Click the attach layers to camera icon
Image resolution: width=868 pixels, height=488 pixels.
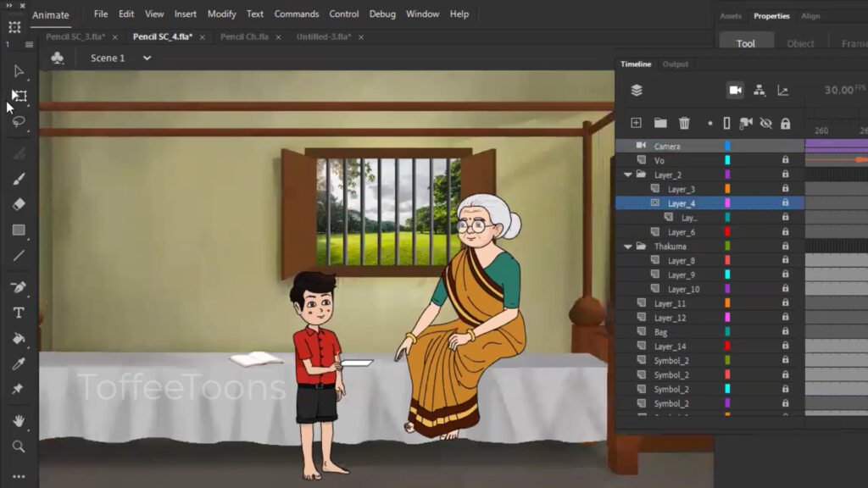(746, 123)
